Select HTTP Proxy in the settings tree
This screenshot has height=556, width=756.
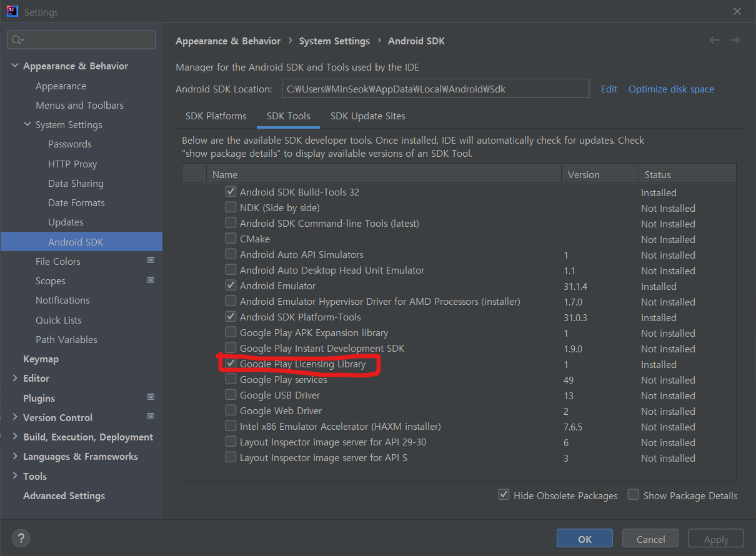pyautogui.click(x=72, y=164)
